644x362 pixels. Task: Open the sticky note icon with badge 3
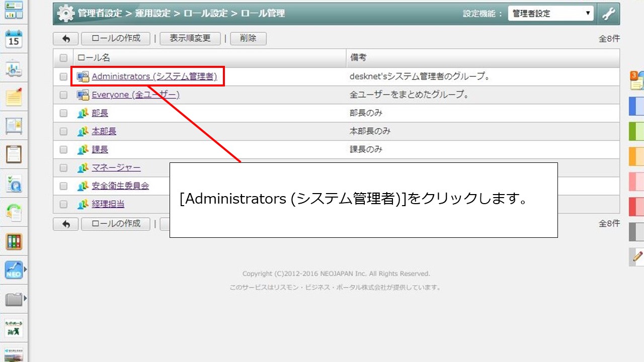(637, 80)
